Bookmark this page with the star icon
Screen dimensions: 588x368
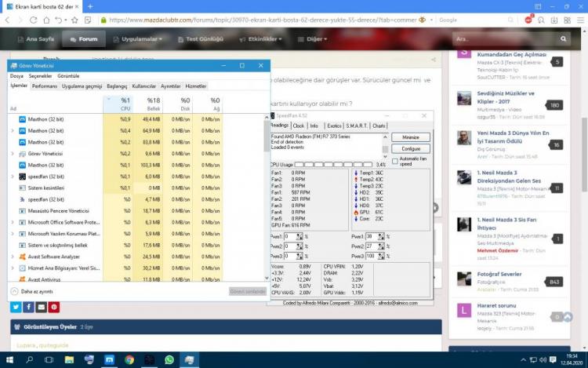point(74,20)
